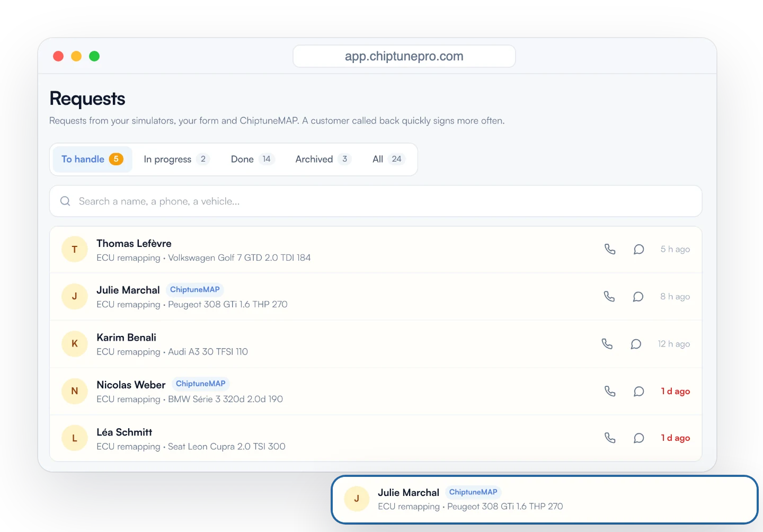763x532 pixels.
Task: Open Léa Schmitt's request name
Action: [124, 432]
